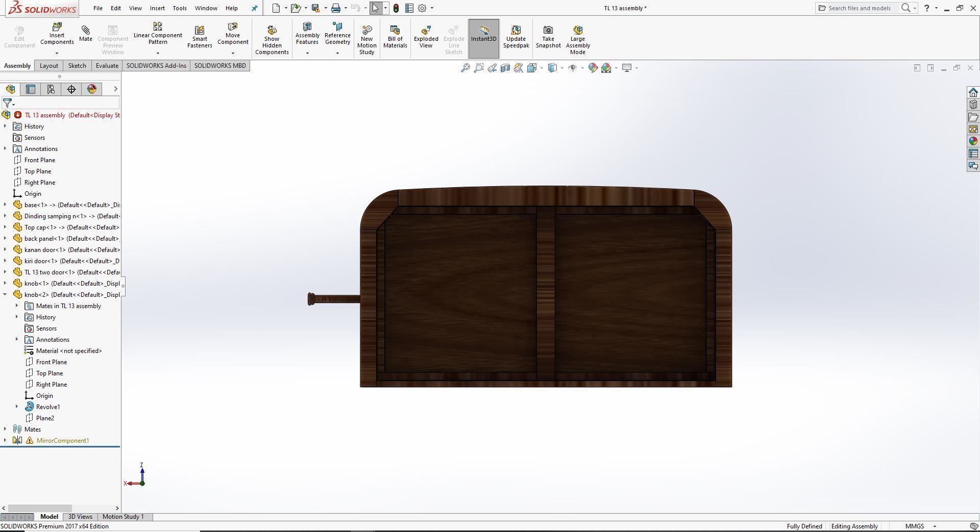
Task: Open DisplayManager tab icon
Action: [92, 89]
